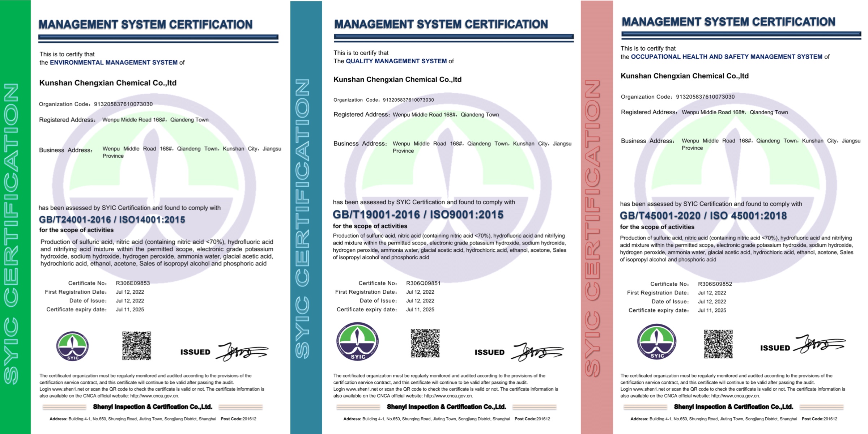Click QUALITY MANAGEMENT SYSTEM blue text
The height and width of the screenshot is (434, 868).
pyautogui.click(x=396, y=61)
